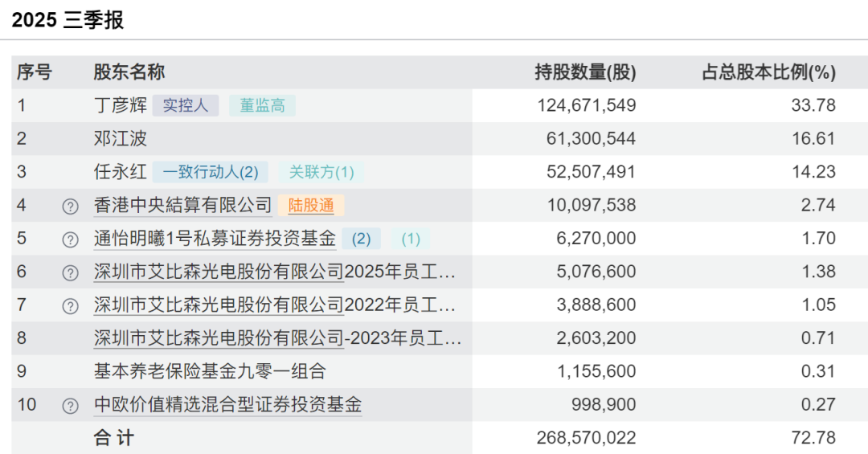Click the 2025 三季报 heading

68,20
